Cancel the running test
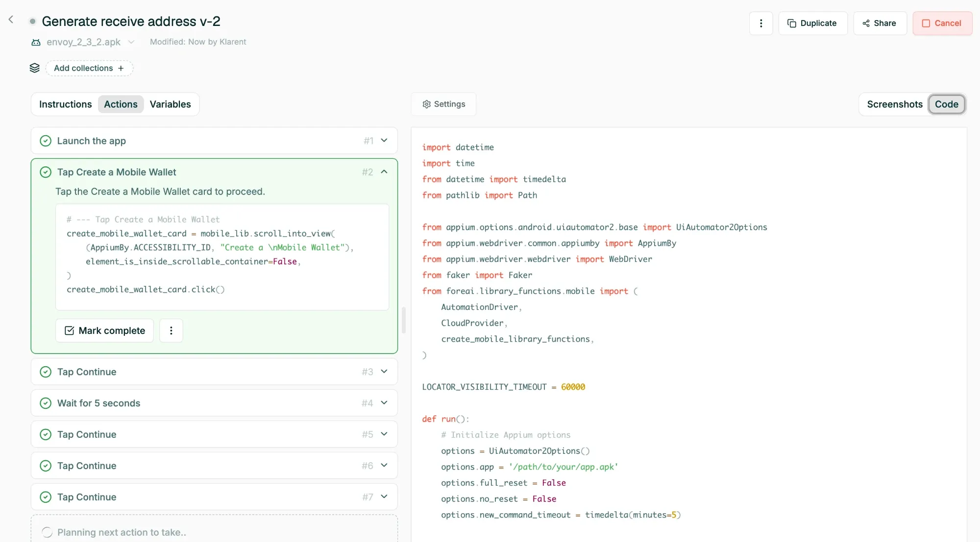Image resolution: width=980 pixels, height=542 pixels. [942, 23]
